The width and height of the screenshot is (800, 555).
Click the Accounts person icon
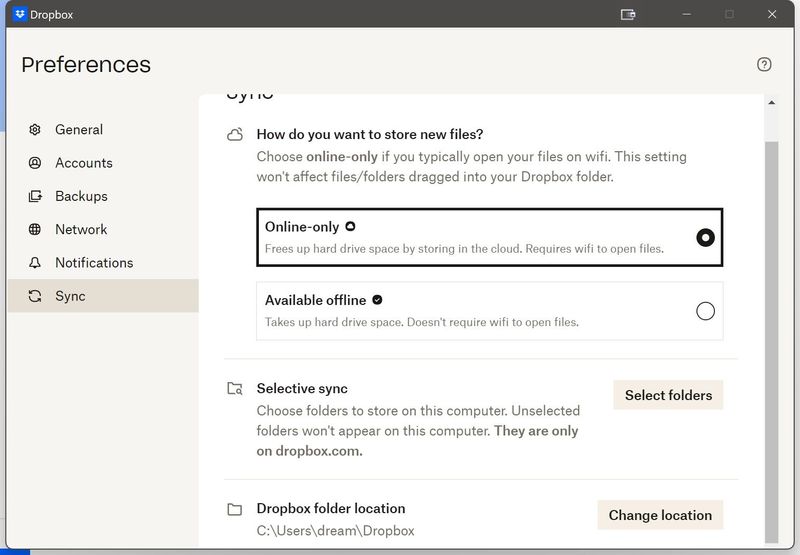pos(35,163)
